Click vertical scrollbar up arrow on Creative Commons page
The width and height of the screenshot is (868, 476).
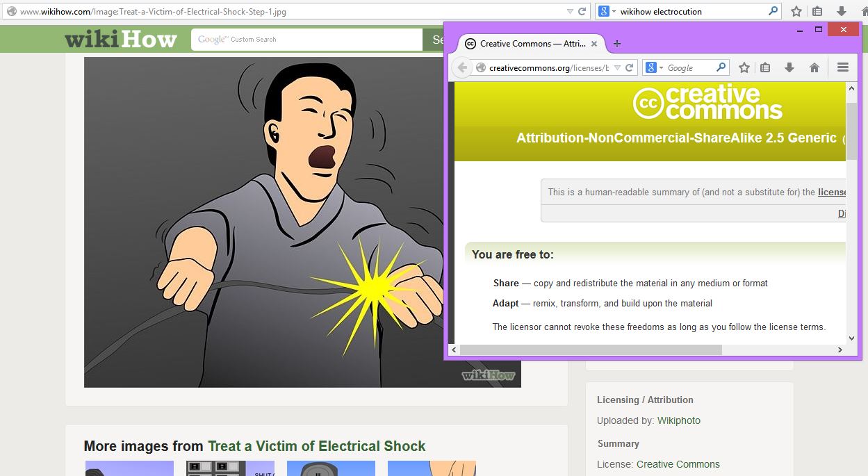[851, 88]
